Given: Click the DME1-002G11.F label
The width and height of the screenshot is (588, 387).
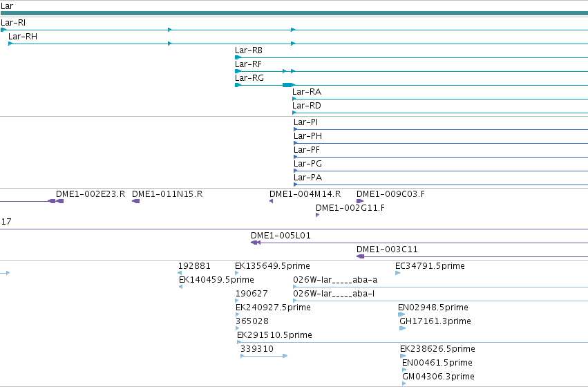Looking at the screenshot, I should tap(350, 208).
